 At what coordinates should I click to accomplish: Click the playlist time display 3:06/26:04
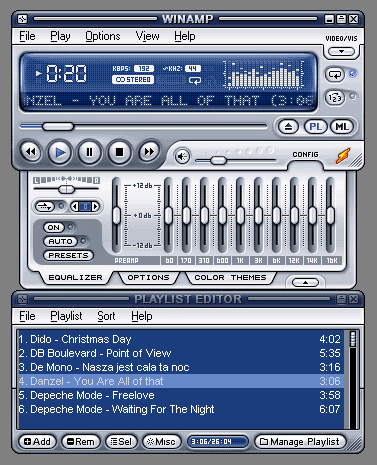[218, 442]
